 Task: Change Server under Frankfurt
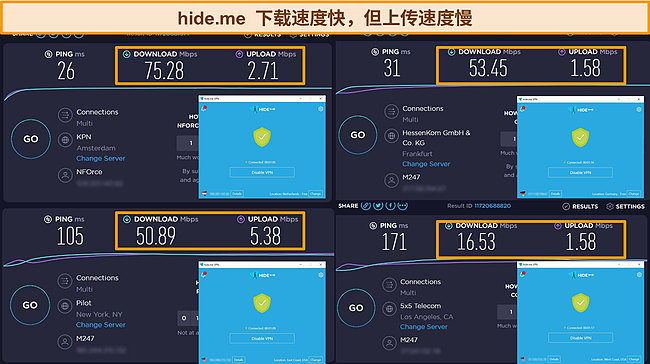pyautogui.click(x=426, y=164)
